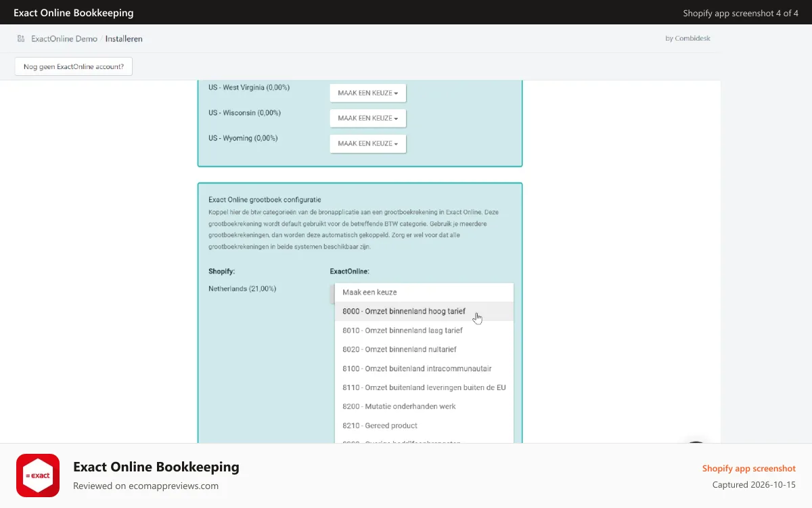Click the 'US - West Virginia (0,00%)' label
This screenshot has height=508, width=812.
(249, 87)
